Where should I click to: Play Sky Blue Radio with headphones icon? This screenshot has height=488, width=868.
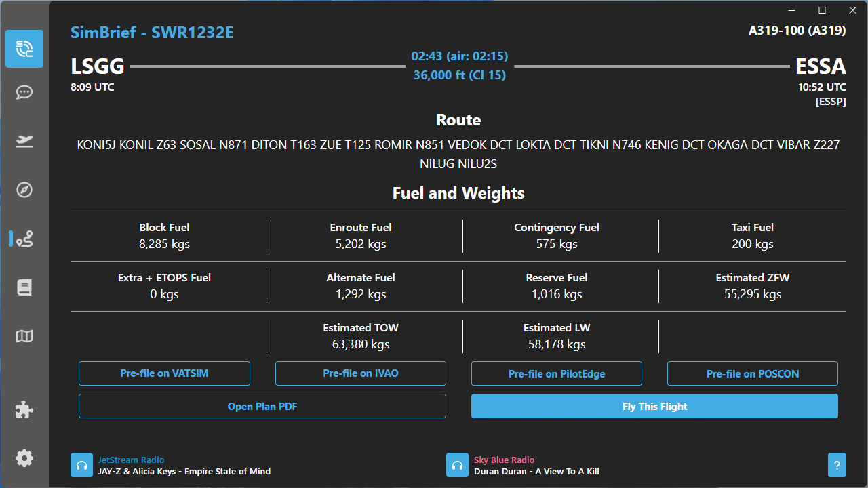(457, 466)
